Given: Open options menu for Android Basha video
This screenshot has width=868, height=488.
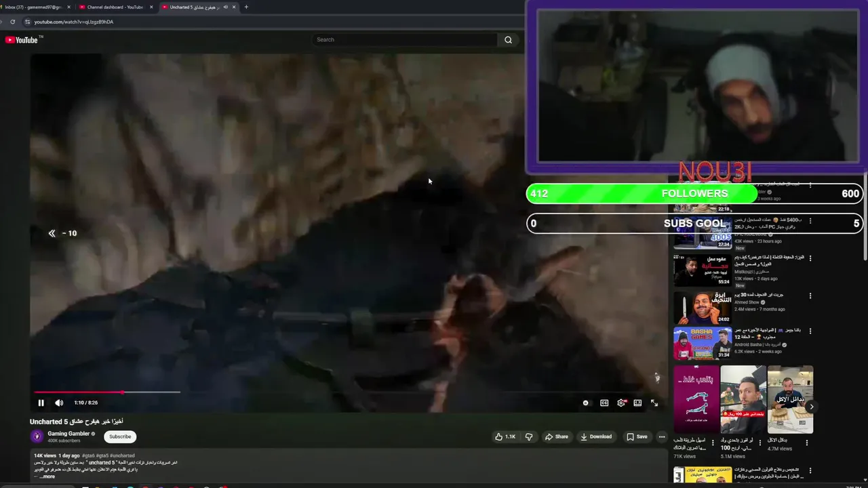Looking at the screenshot, I should click(810, 331).
